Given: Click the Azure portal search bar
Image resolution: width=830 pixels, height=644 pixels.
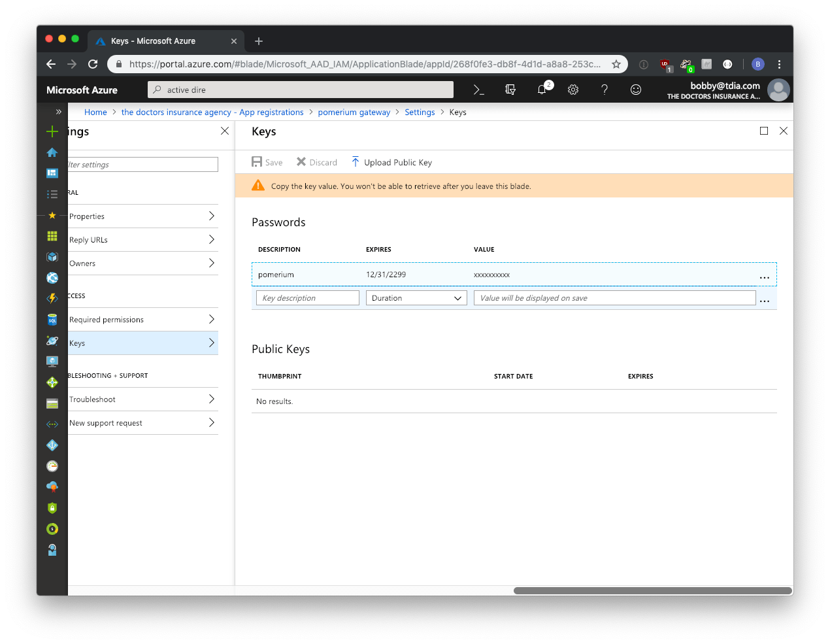Looking at the screenshot, I should tap(301, 90).
